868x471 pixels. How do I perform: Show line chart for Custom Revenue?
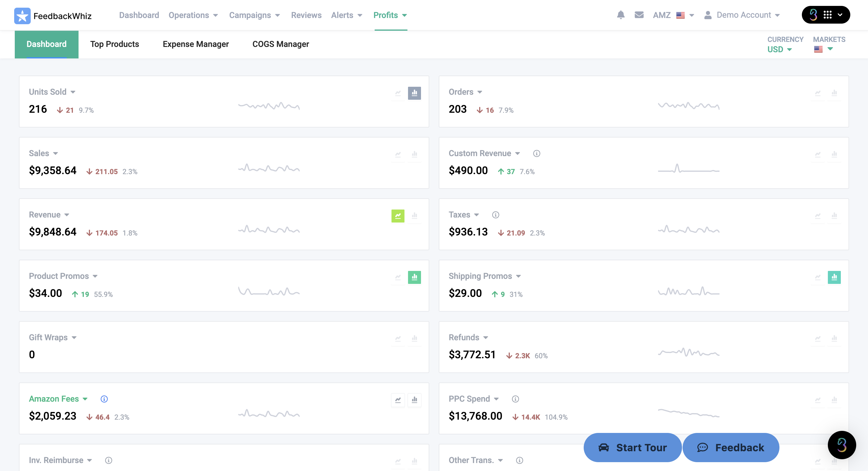pyautogui.click(x=818, y=154)
